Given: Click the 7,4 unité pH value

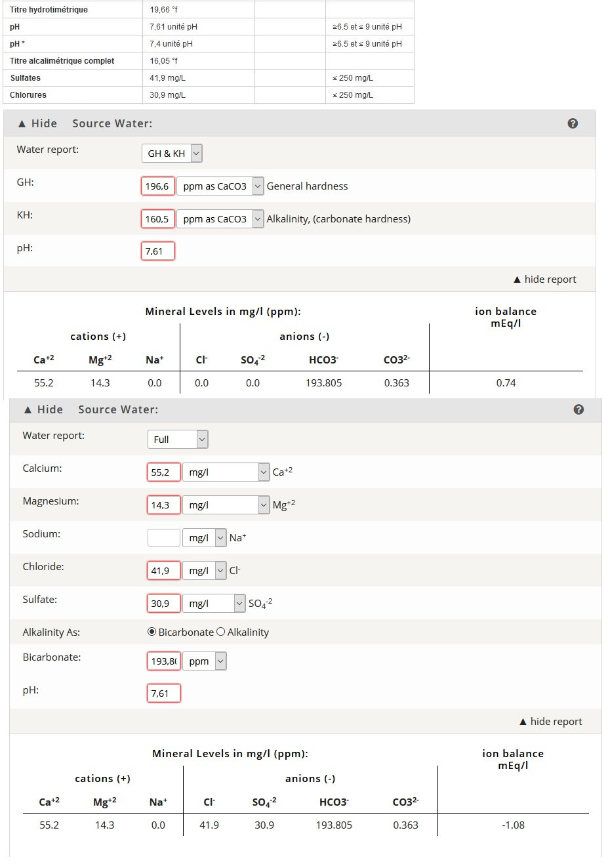Looking at the screenshot, I should [x=171, y=44].
